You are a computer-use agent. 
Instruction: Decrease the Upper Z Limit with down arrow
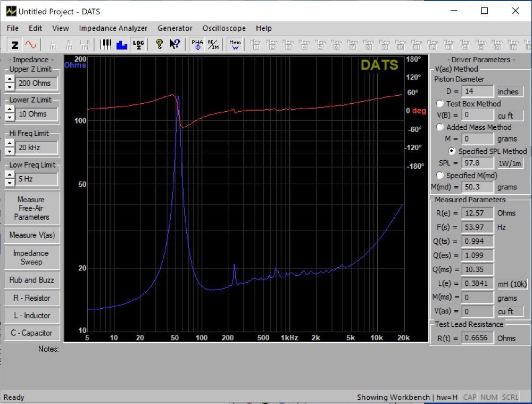(x=10, y=87)
